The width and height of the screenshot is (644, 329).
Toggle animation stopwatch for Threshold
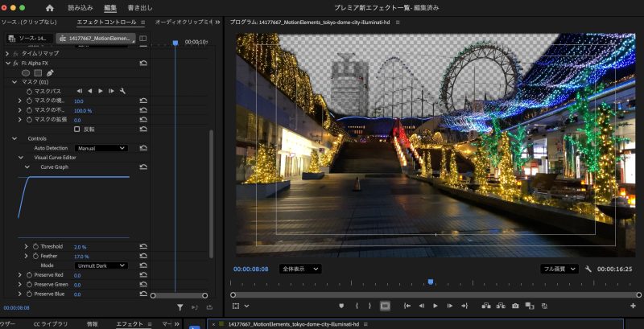tap(35, 246)
